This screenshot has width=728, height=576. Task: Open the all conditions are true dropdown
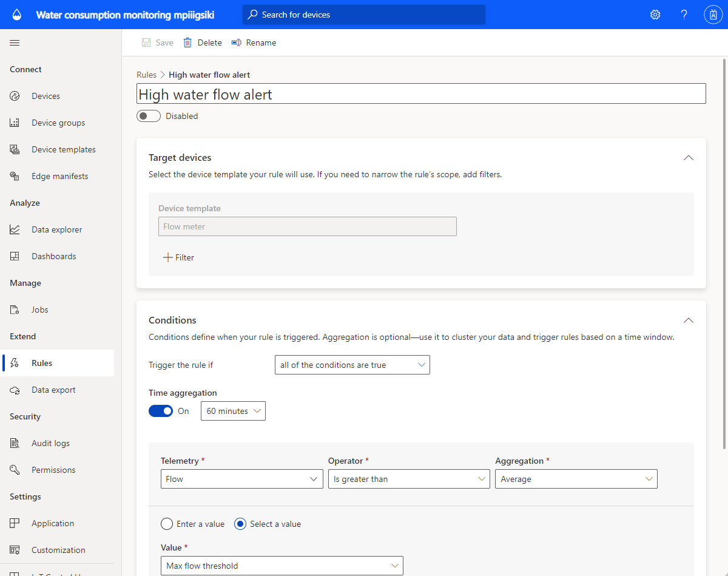coord(352,365)
